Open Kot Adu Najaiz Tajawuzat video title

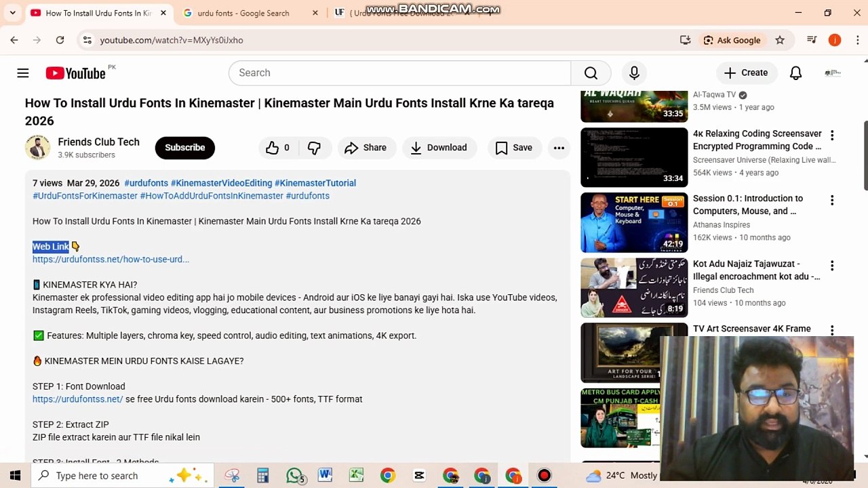tap(756, 270)
